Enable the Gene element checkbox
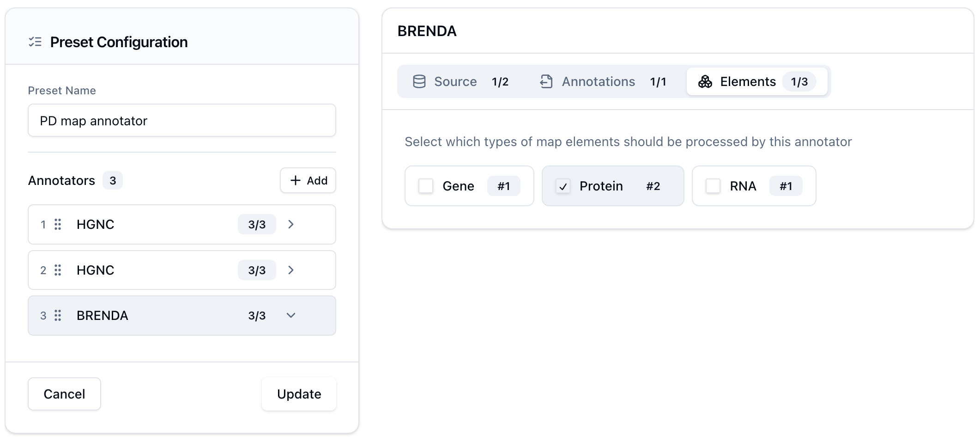This screenshot has width=980, height=442. (425, 186)
